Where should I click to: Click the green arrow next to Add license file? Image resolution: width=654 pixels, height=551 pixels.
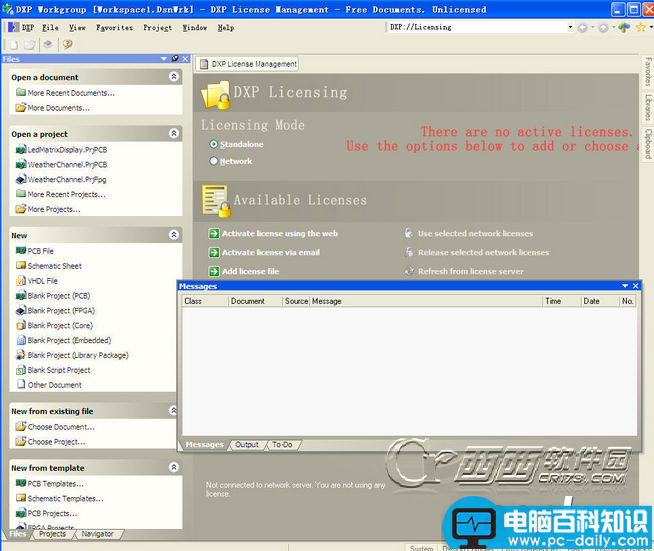click(214, 272)
